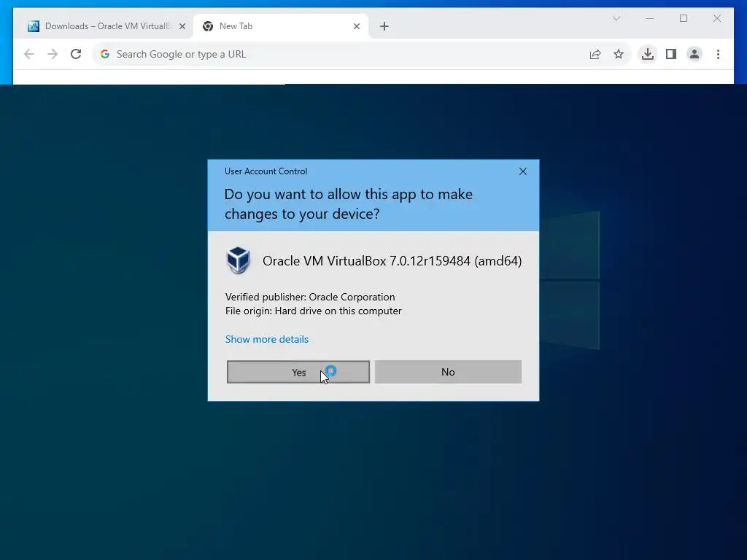The height and width of the screenshot is (560, 747).
Task: Click 'Verified publisher: Oracle Corporation' text
Action: click(310, 297)
